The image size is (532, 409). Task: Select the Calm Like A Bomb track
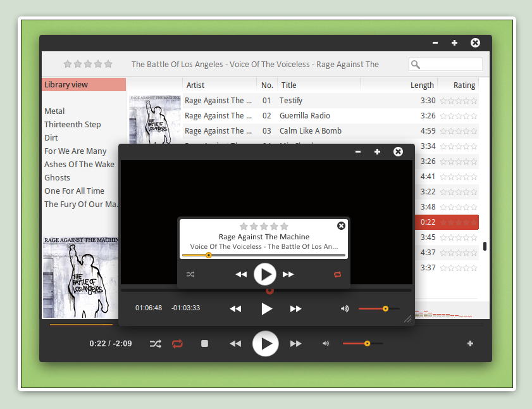tap(331, 131)
